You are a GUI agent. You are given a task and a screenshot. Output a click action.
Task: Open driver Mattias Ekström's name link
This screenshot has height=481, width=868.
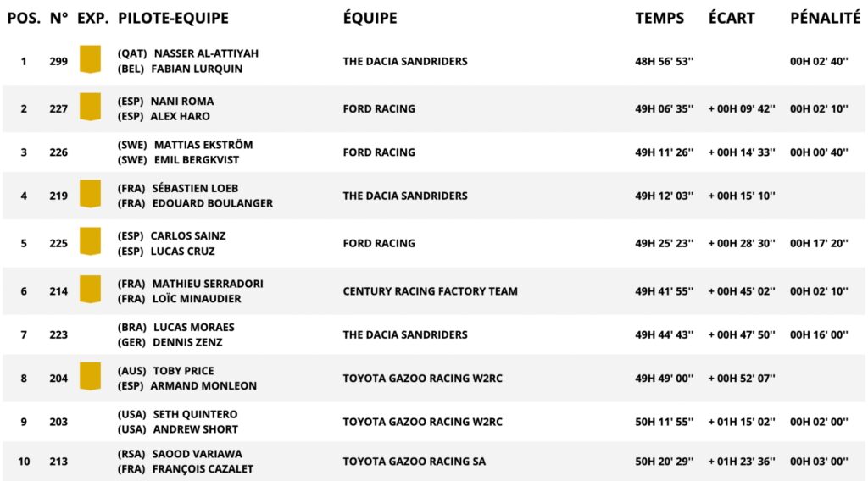point(203,145)
